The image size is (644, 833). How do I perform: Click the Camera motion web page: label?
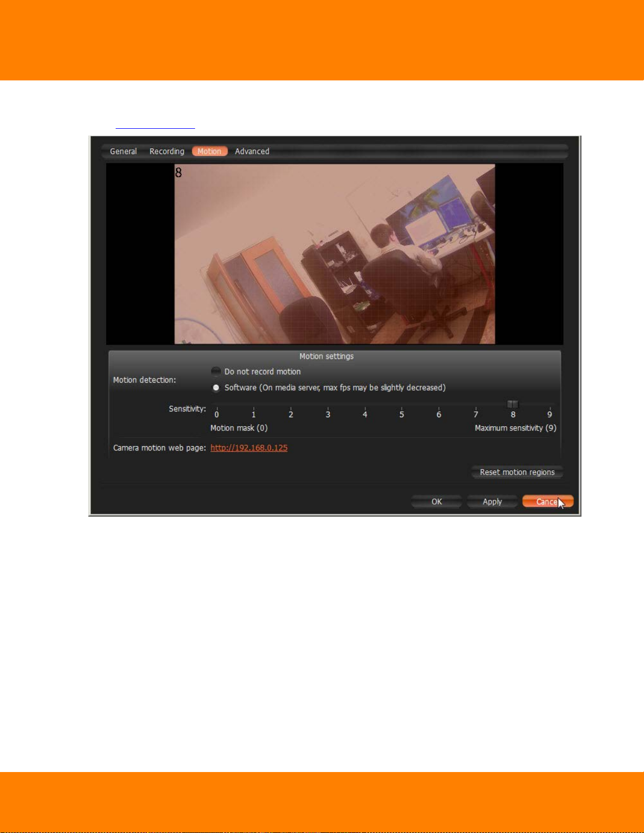click(160, 448)
